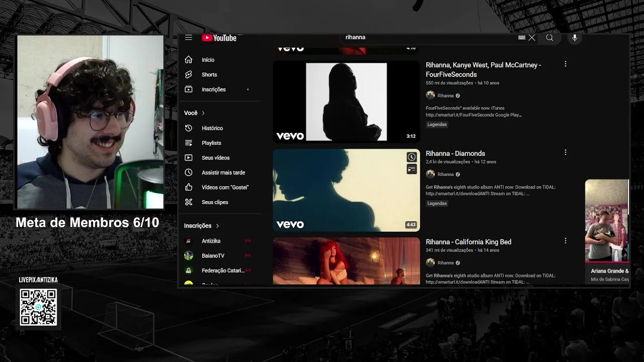Clear the search text with the X

(532, 38)
